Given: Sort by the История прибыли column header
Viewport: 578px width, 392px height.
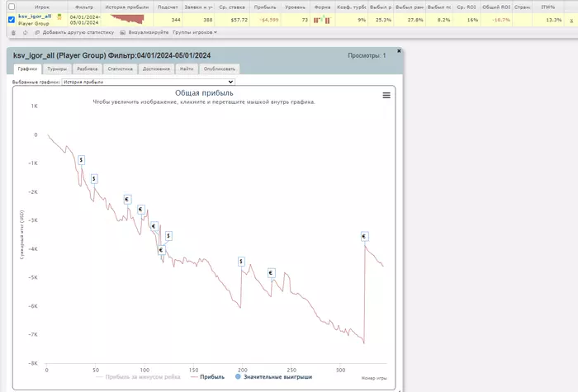Looking at the screenshot, I should (127, 7).
